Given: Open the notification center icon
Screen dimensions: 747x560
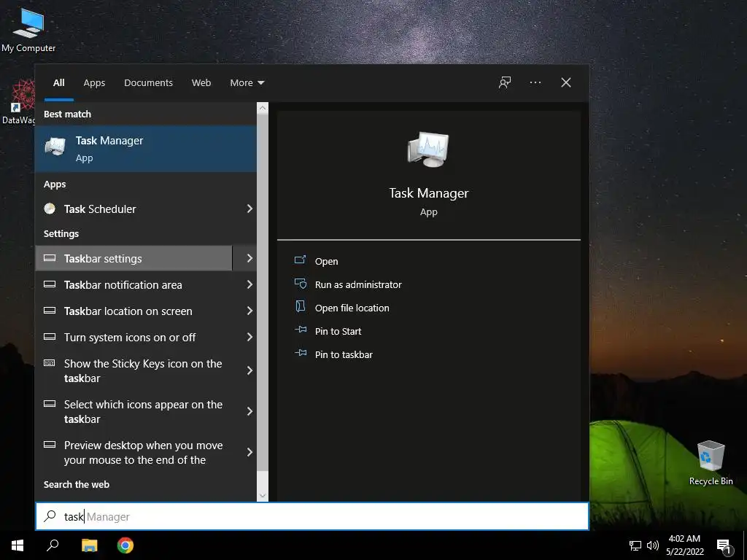Looking at the screenshot, I should [x=724, y=545].
